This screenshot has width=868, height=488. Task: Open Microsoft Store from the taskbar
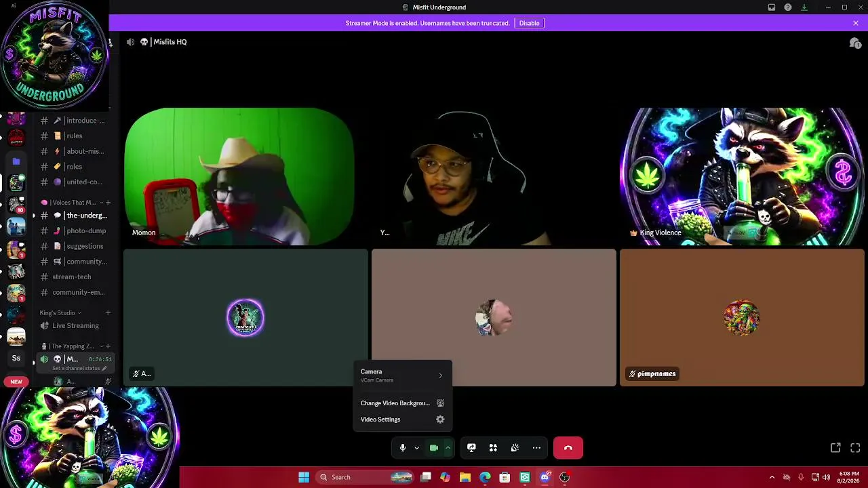pyautogui.click(x=505, y=477)
